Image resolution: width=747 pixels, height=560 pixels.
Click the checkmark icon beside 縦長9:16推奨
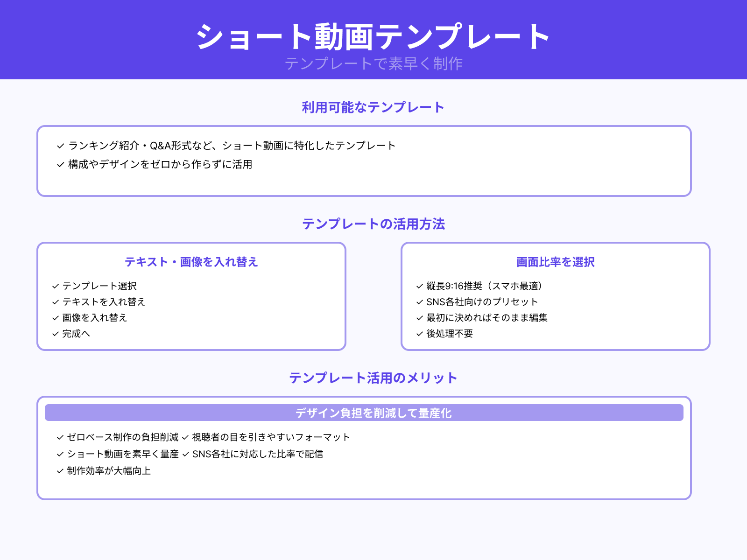click(419, 286)
